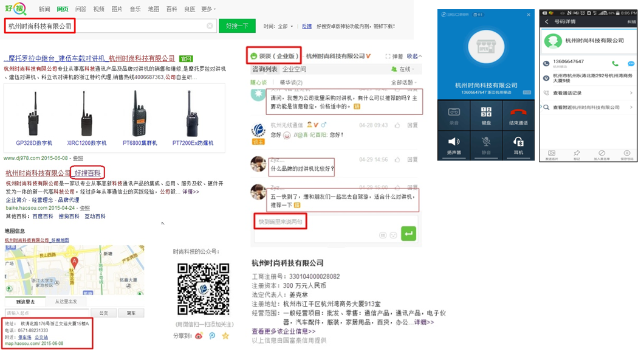Click the PT6800集群机 walkie-talkie product image
The height and width of the screenshot is (351, 644).
[x=140, y=116]
